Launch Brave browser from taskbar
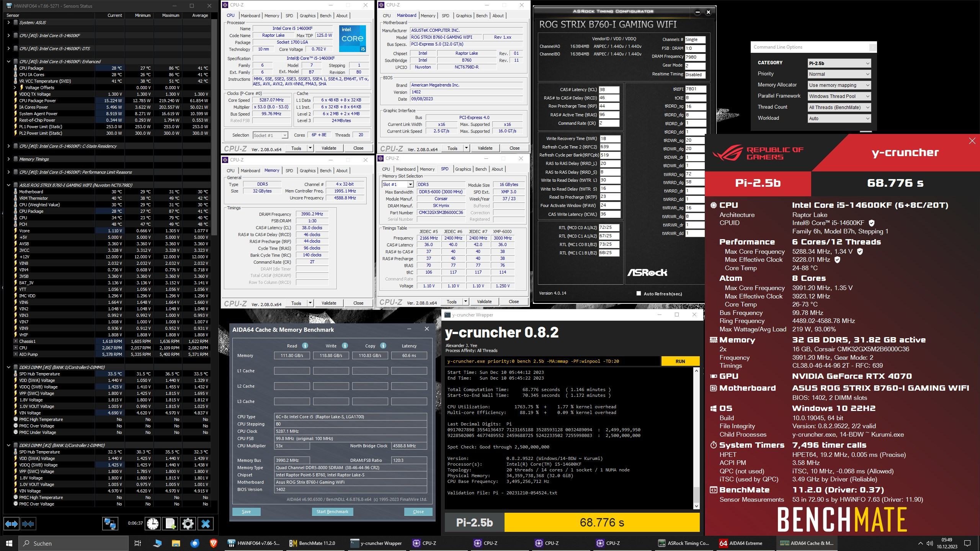This screenshot has width=980, height=551. coord(213,543)
